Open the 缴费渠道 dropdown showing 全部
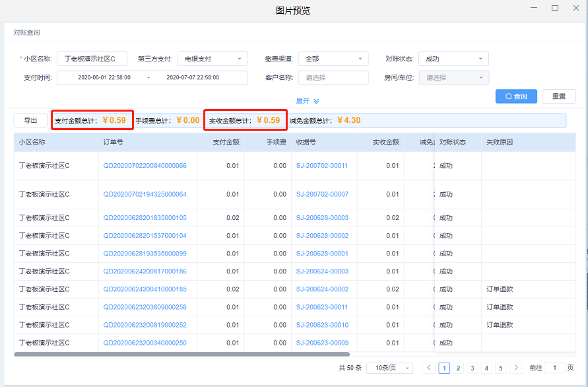 click(x=333, y=59)
